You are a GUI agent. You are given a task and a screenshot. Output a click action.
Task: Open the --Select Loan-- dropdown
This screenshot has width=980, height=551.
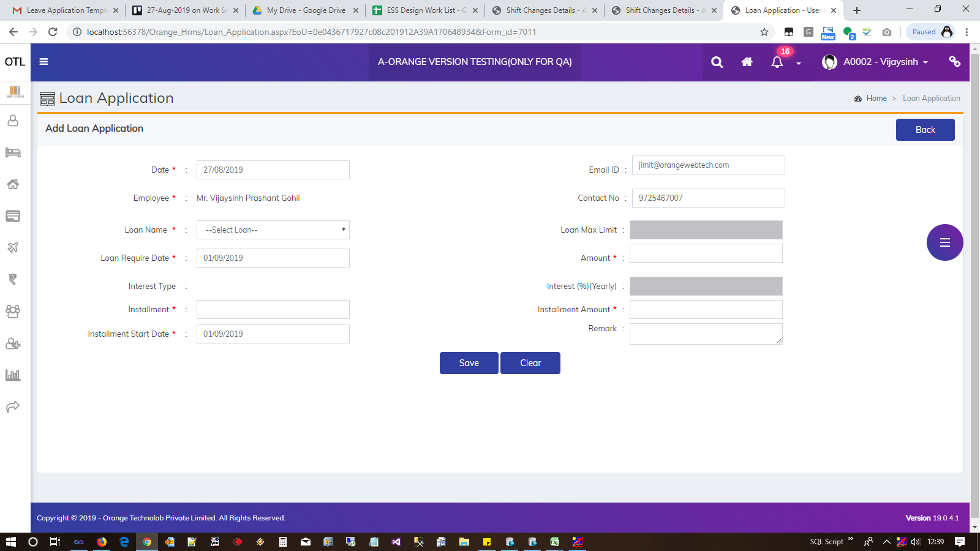[273, 230]
